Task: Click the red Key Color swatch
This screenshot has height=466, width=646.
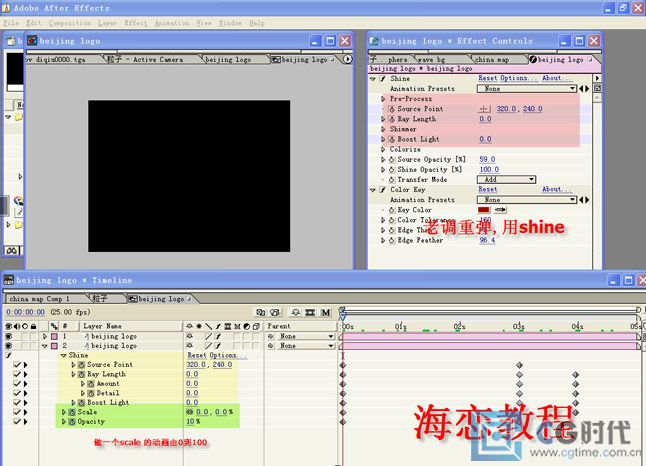Action: (484, 210)
